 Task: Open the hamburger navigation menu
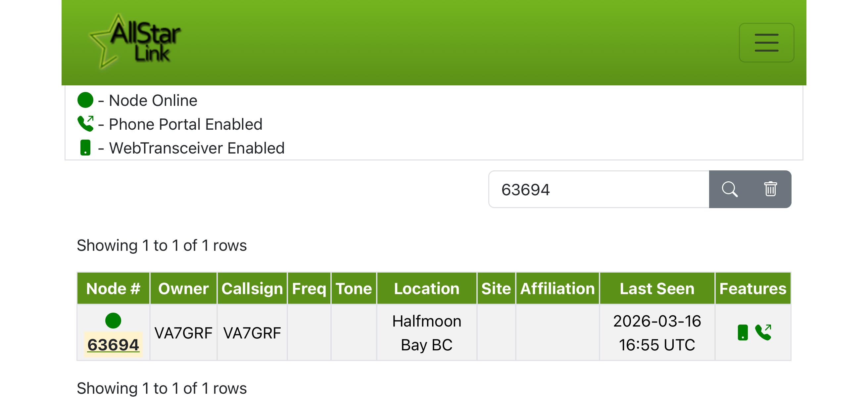766,42
